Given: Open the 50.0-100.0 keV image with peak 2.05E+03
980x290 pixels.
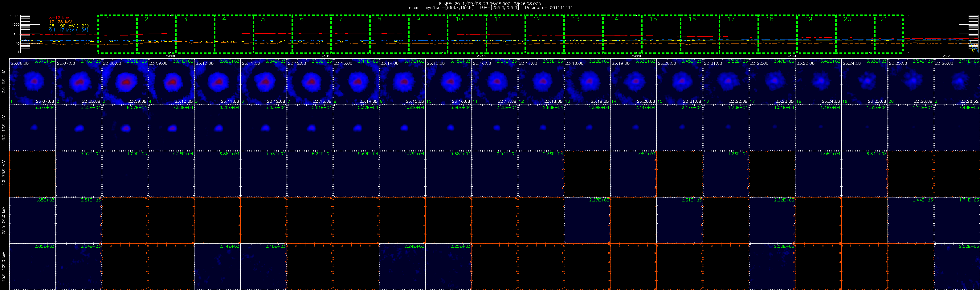Looking at the screenshot, I should coord(32,266).
